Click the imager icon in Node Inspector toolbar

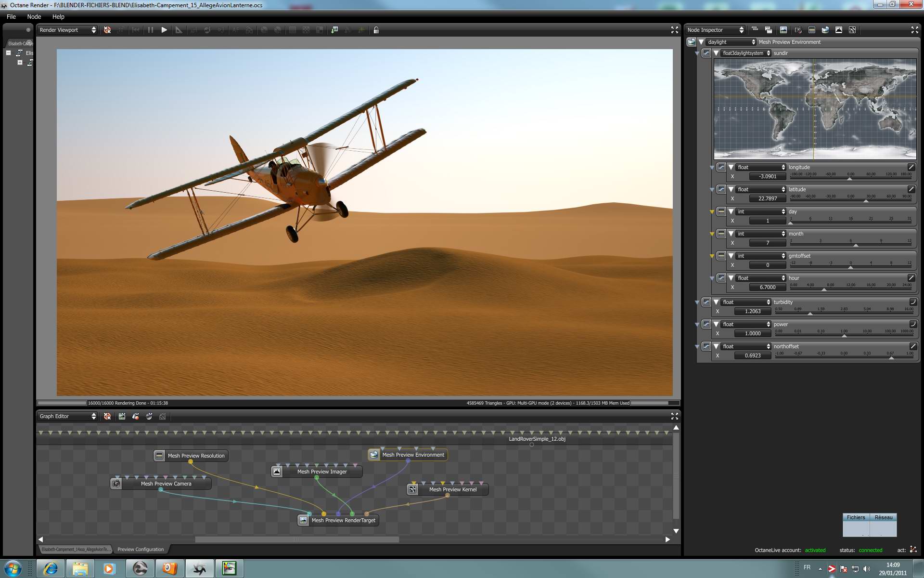(839, 30)
